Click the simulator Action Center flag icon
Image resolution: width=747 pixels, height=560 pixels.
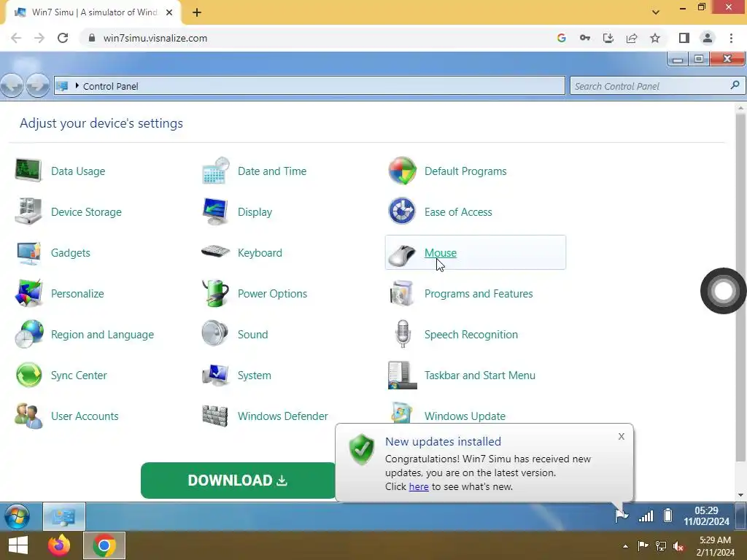(x=622, y=516)
